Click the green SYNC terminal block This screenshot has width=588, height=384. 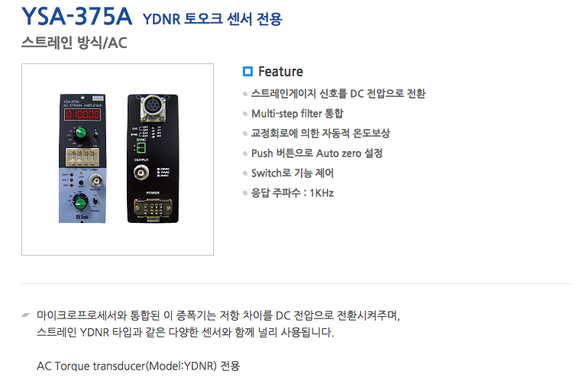point(141,147)
